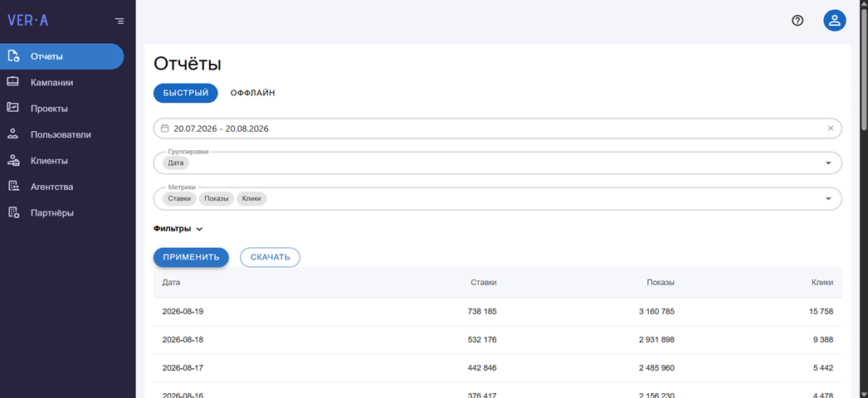Screen dimensions: 868x398
Task: Open the user profile avatar menu
Action: point(834,21)
